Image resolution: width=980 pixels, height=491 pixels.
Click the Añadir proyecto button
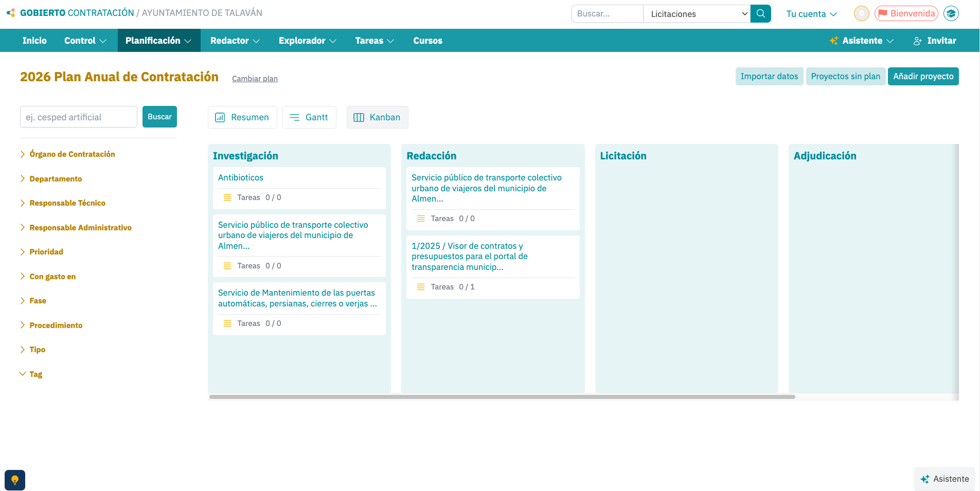coord(923,77)
